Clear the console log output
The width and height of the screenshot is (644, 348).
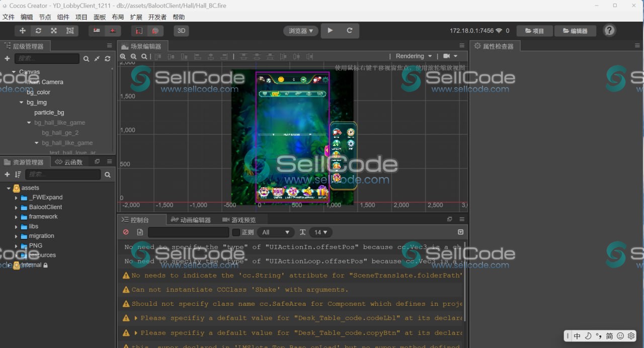pyautogui.click(x=125, y=232)
